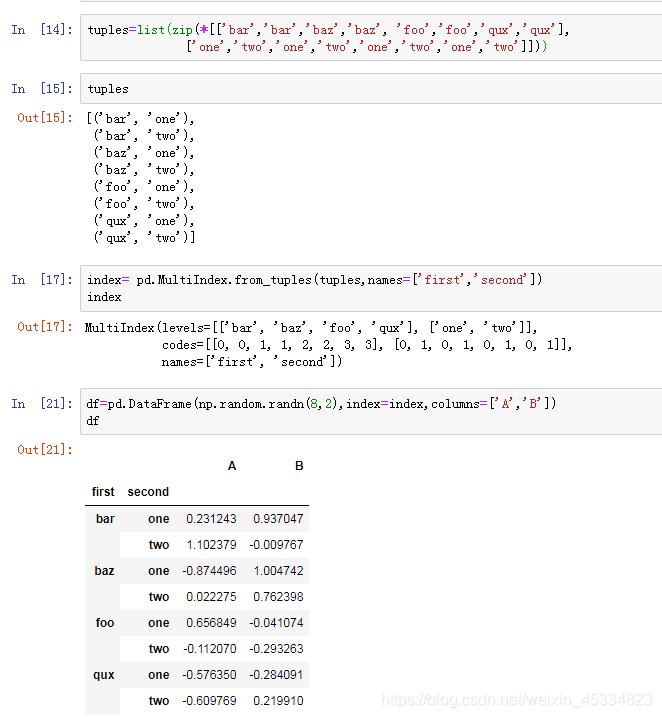Viewport: 662px width, 718px height.
Task: Click value 0.219910 in column B
Action: (x=278, y=701)
